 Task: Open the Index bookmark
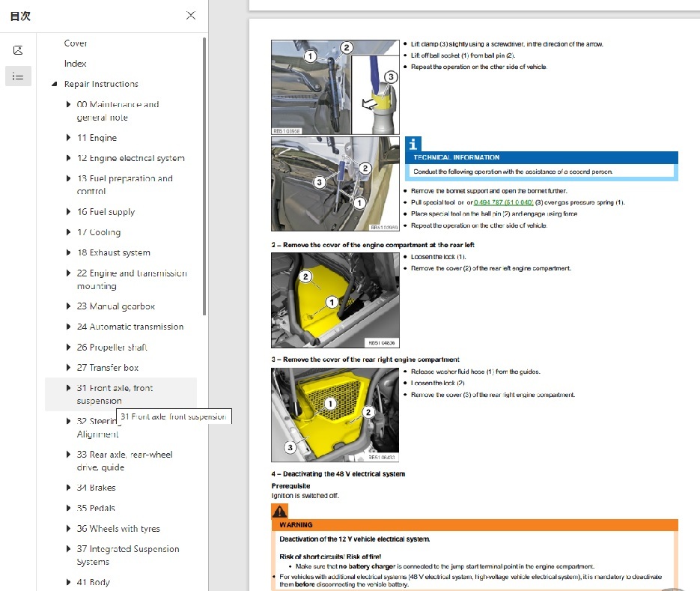point(75,64)
